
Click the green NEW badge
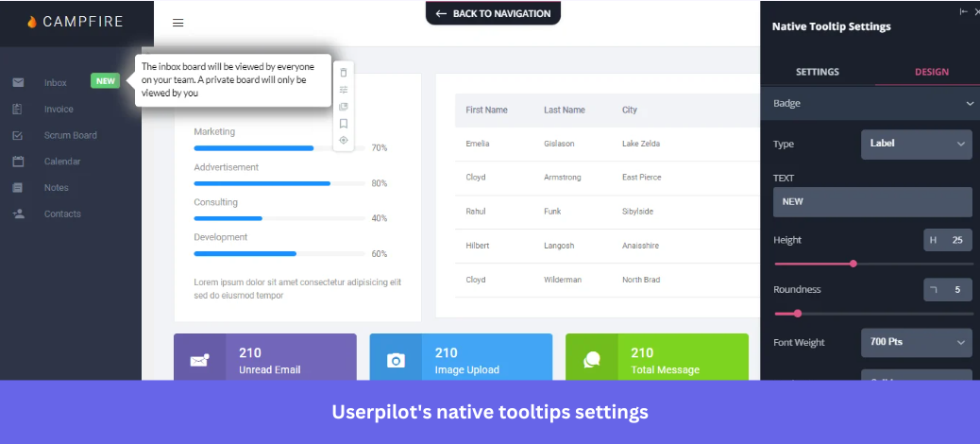105,80
